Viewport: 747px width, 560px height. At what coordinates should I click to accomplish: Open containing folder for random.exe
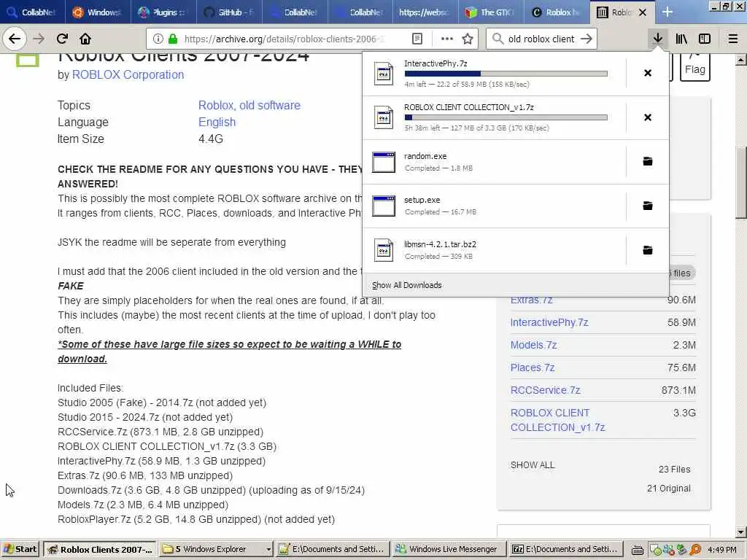click(x=648, y=161)
